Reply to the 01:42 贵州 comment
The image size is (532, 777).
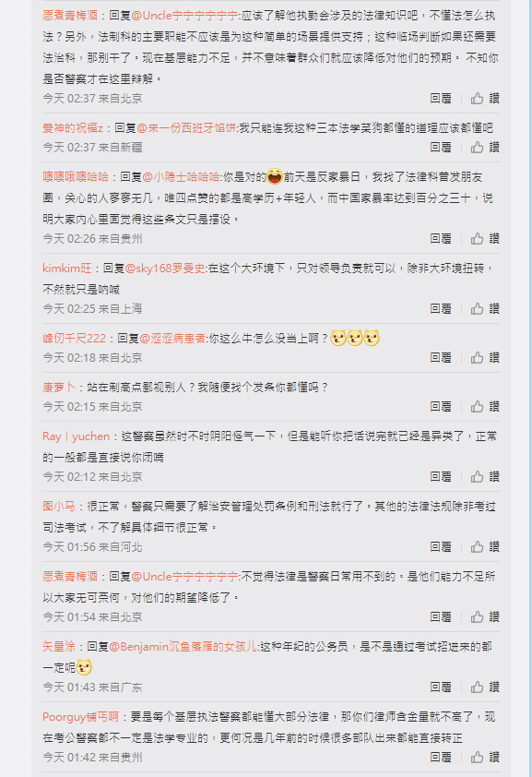point(441,758)
